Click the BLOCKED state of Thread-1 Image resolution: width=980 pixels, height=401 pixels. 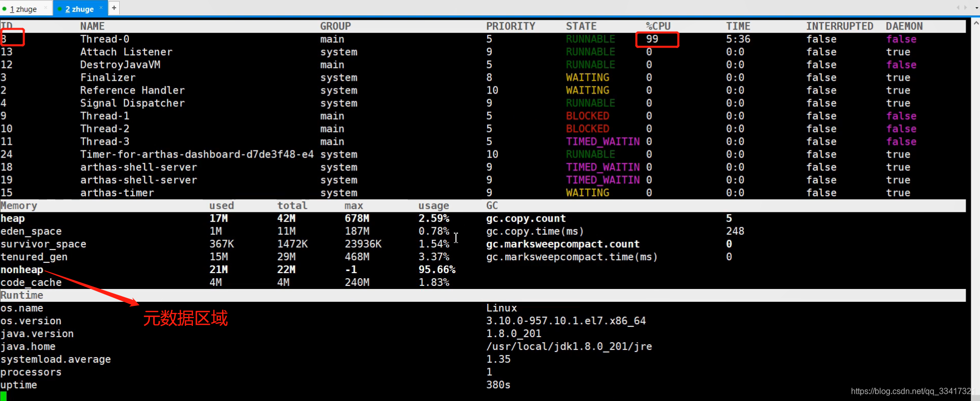pyautogui.click(x=587, y=116)
